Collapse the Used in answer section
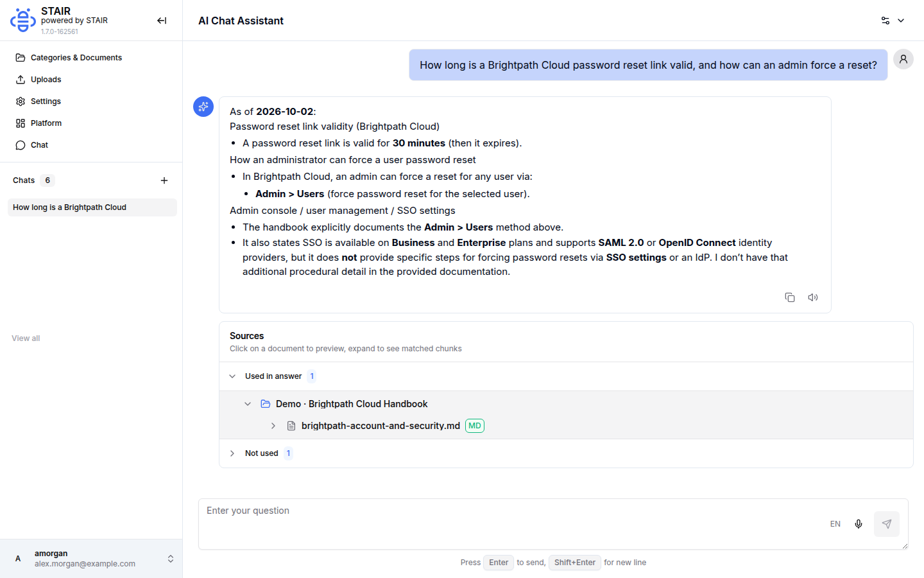This screenshot has width=924, height=578. click(232, 376)
